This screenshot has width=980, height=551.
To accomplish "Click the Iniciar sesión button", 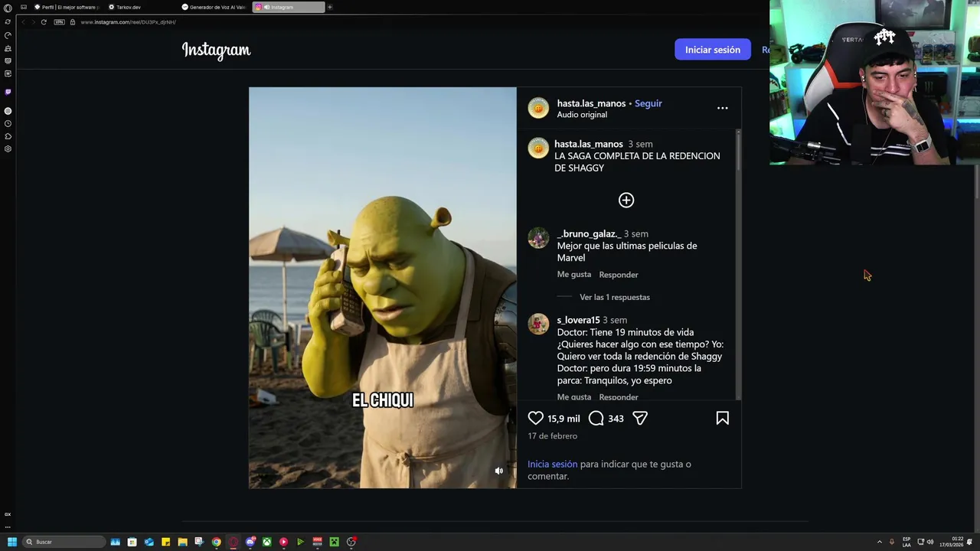I will tap(712, 50).
